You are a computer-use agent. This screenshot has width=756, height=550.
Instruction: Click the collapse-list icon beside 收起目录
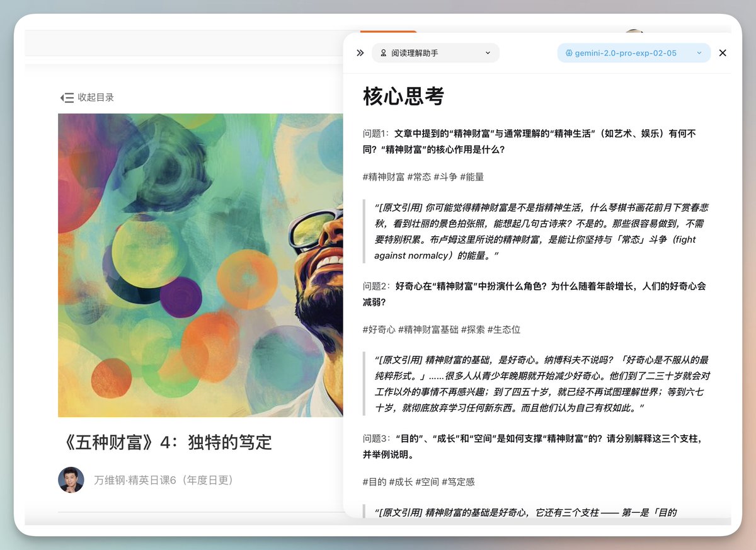pos(67,98)
